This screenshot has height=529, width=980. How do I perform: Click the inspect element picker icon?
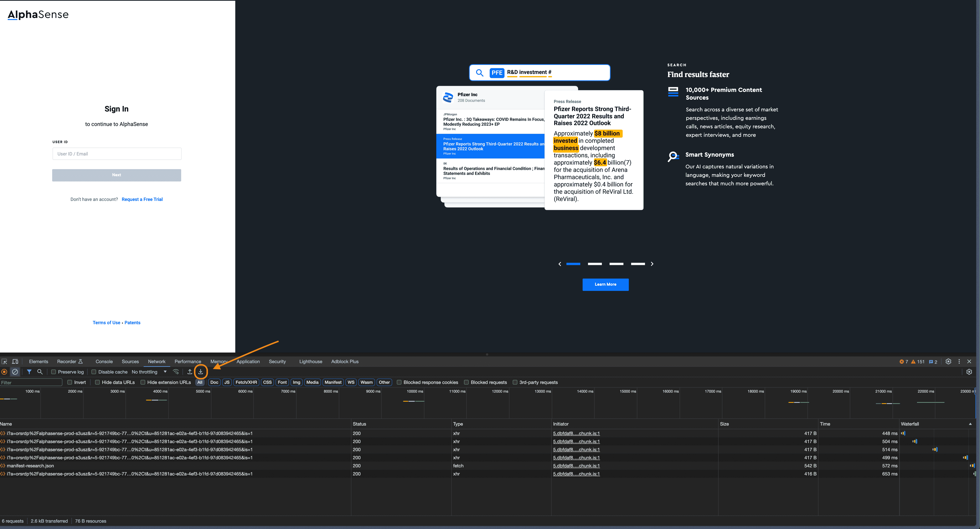point(5,362)
